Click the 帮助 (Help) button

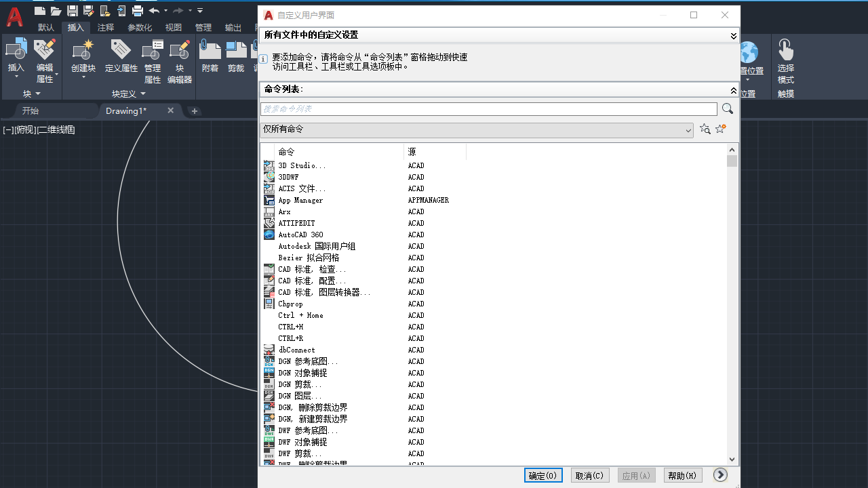(682, 475)
